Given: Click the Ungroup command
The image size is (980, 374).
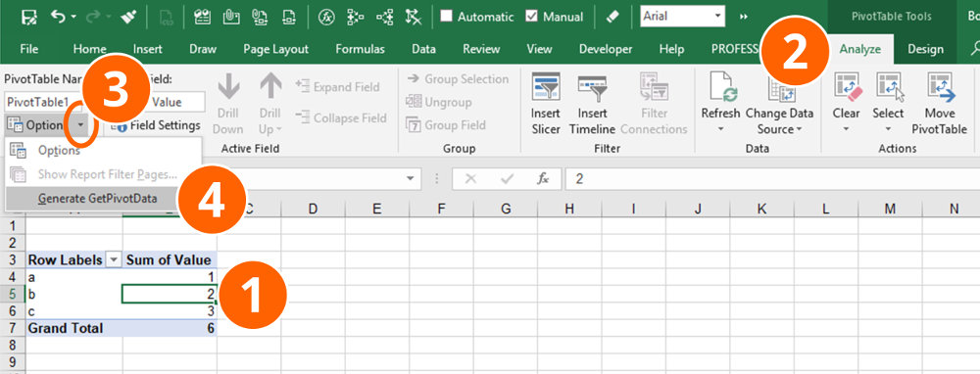Looking at the screenshot, I should [x=439, y=102].
